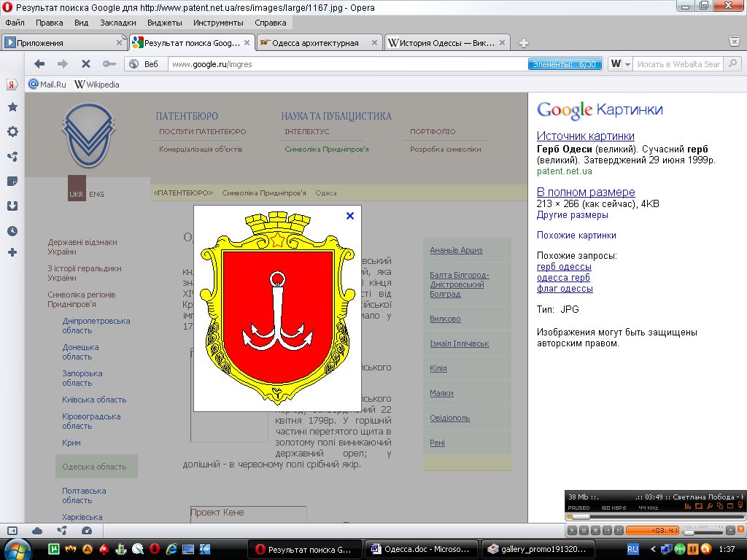Open the Bookmarks star panel in the sidebar
Image resolution: width=747 pixels, height=560 pixels.
click(x=12, y=107)
